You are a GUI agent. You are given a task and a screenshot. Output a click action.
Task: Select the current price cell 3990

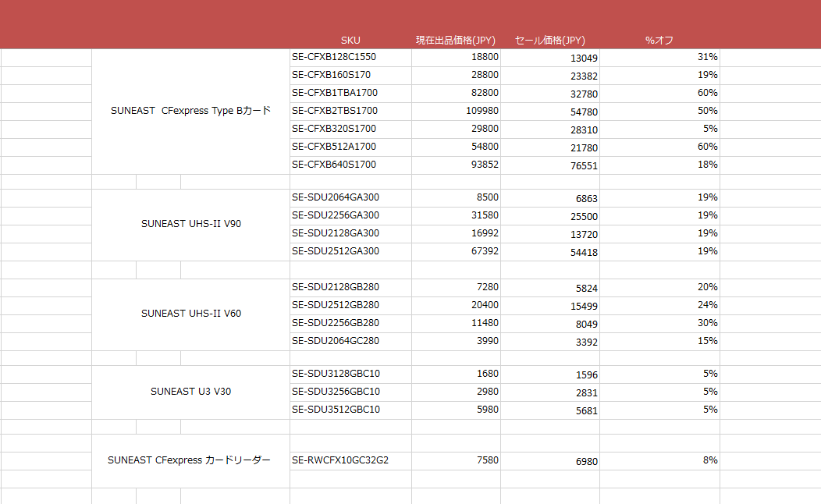[456, 341]
